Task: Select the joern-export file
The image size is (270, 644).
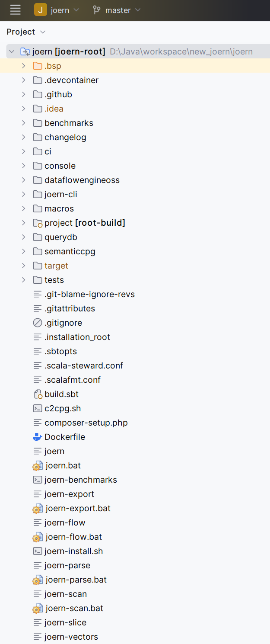Action: click(68, 494)
